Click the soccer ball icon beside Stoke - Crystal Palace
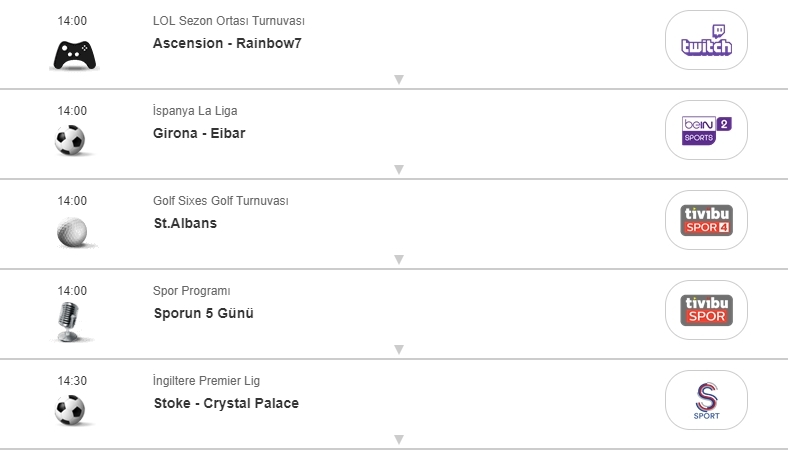The width and height of the screenshot is (788, 450). tap(70, 410)
